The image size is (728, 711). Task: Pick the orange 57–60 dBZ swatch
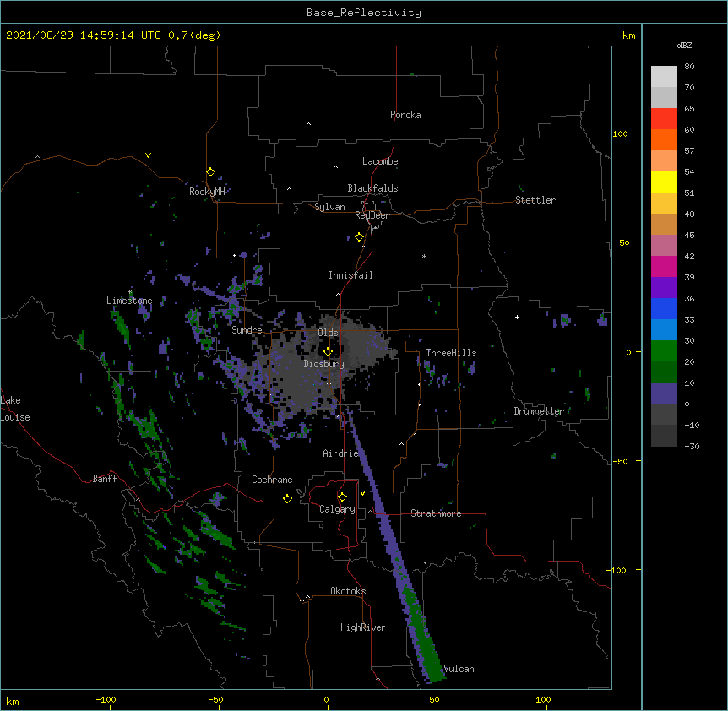tap(664, 140)
